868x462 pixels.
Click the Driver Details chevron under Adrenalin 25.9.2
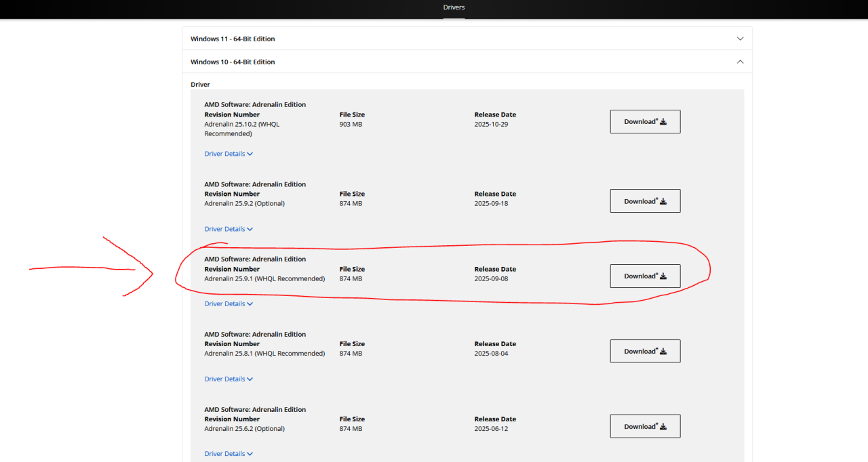[x=250, y=230]
